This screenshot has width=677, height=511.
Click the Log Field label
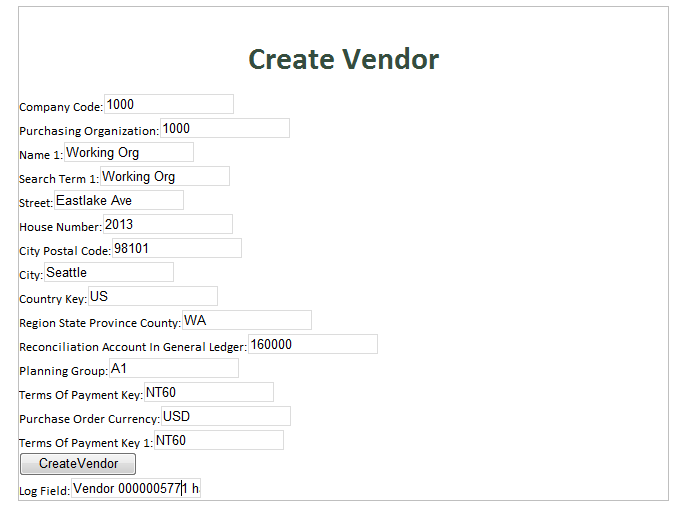tap(44, 492)
